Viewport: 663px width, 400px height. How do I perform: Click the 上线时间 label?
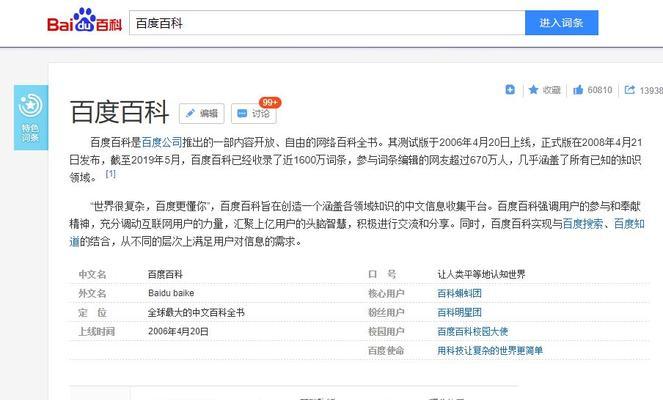coord(96,332)
